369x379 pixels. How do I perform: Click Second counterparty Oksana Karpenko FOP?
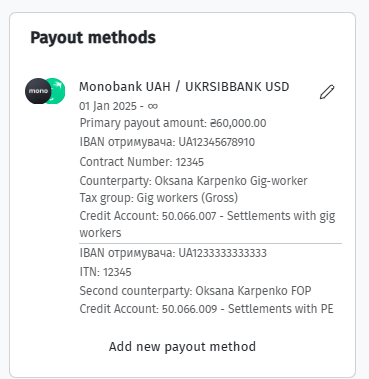point(195,291)
